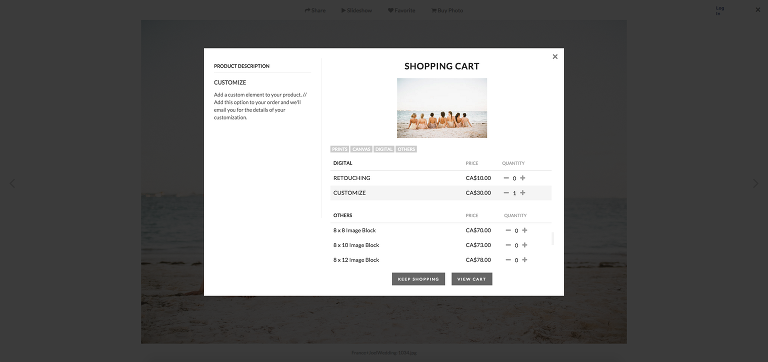Switch to the Others tab
768x362 pixels.
pyautogui.click(x=406, y=149)
